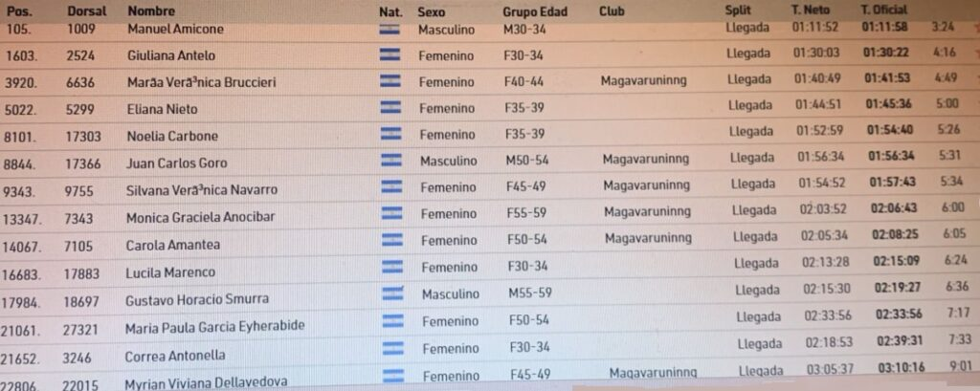Click flag icon in Carola Amantea row
This screenshot has width=980, height=391.
[391, 239]
